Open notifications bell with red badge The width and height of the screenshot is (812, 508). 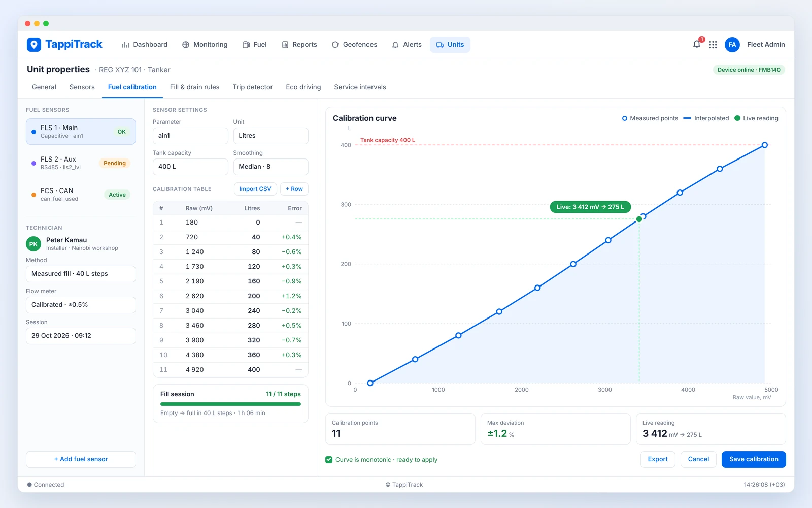[697, 44]
